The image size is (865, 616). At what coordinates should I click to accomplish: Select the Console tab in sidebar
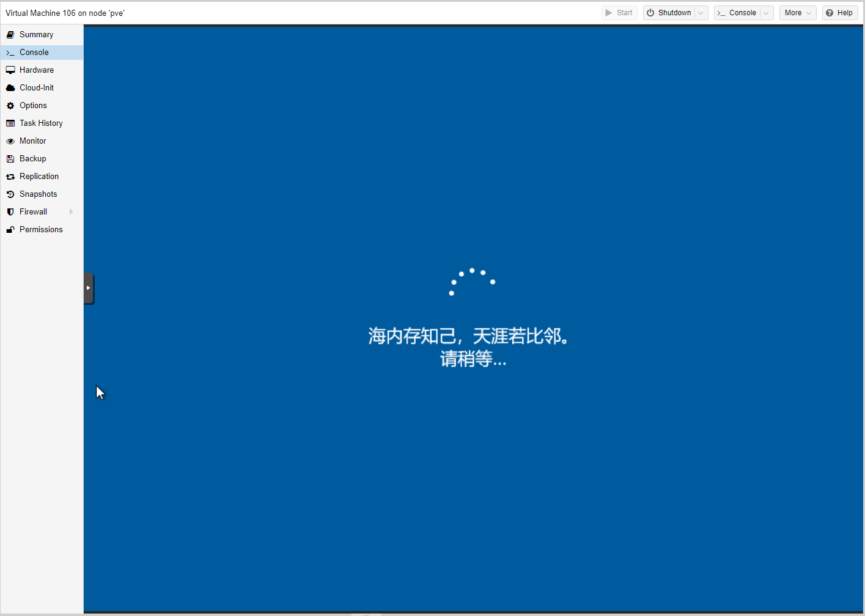34,53
